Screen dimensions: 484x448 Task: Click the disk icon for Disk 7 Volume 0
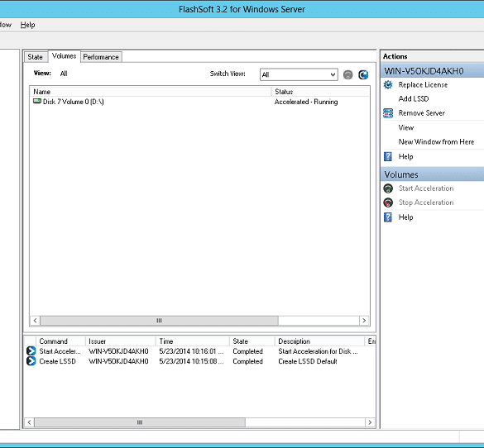37,101
